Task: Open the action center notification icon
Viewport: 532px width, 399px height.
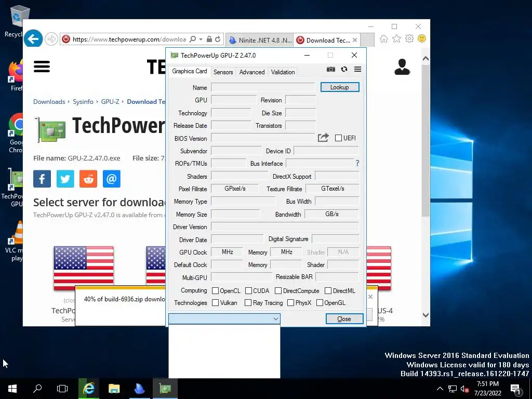Action: pos(516,389)
